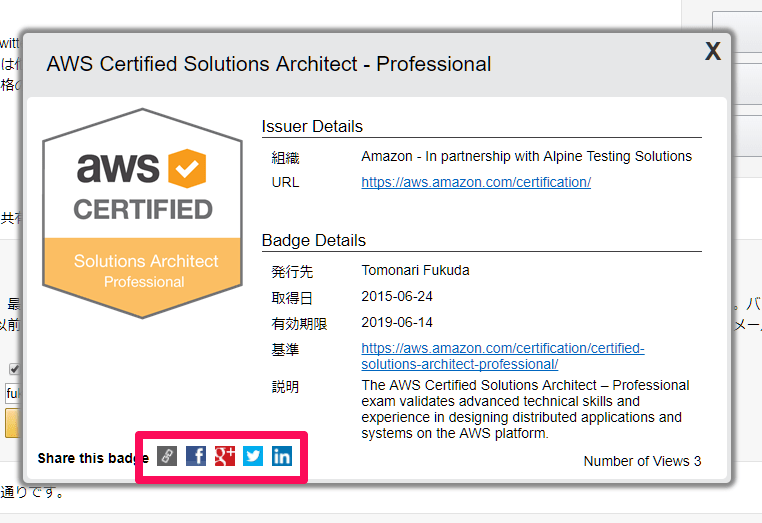Click the 有効期限 field label
Image resolution: width=762 pixels, height=523 pixels.
pos(299,324)
